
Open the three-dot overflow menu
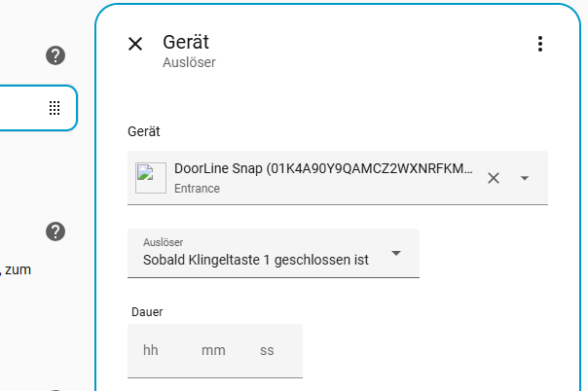(x=540, y=44)
